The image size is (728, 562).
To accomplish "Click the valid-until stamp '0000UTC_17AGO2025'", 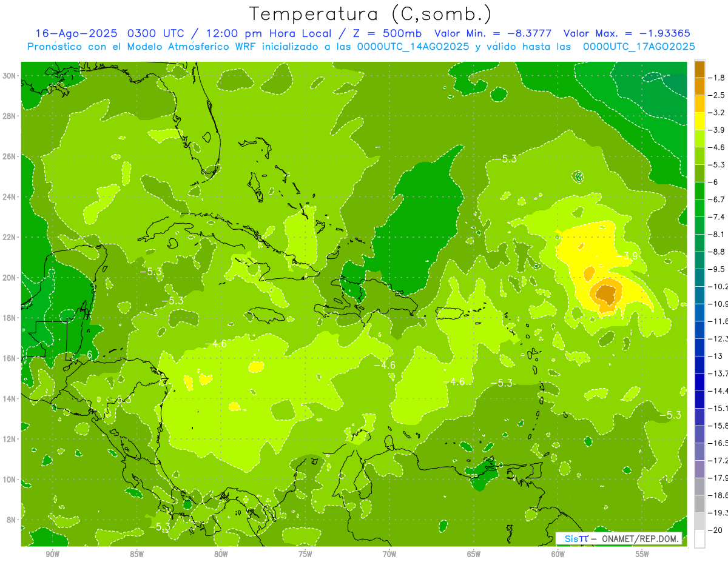I will [x=639, y=47].
